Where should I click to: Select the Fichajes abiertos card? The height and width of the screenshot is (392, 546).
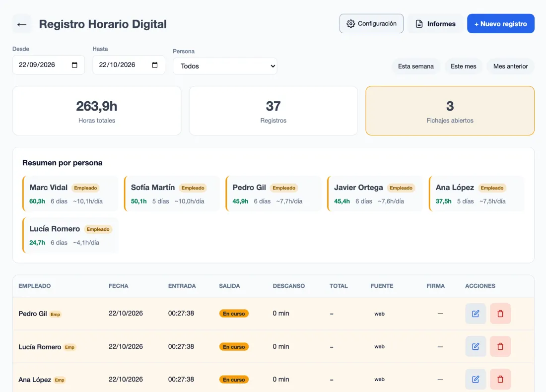click(450, 111)
